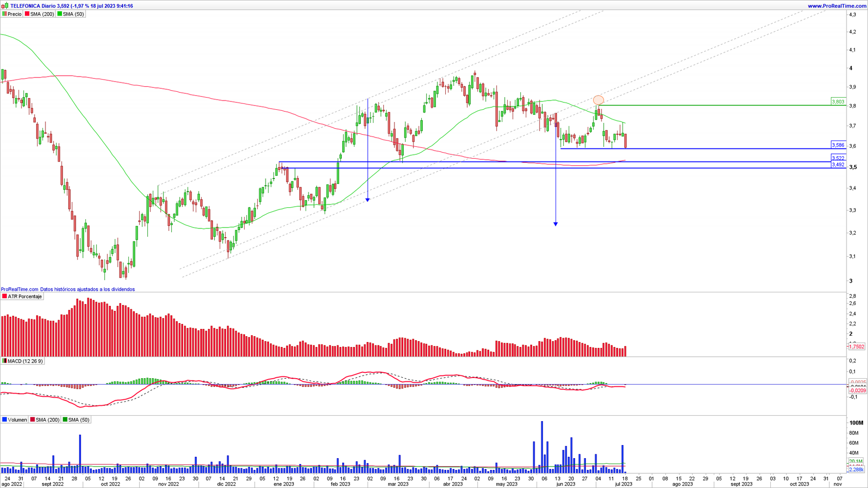This screenshot has height=488, width=868.
Task: Click the 'ene 2023' label on the time axis
Action: 284,484
